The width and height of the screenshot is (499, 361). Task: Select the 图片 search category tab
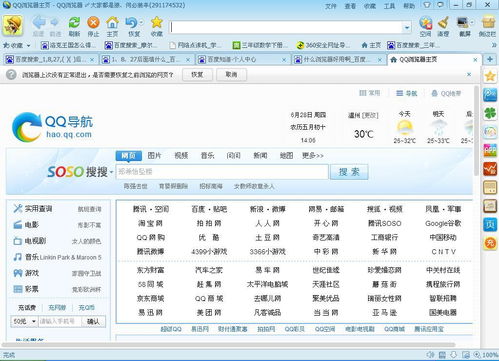point(154,155)
